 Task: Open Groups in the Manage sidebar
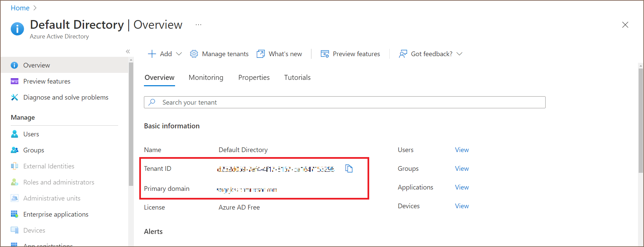tap(33, 150)
